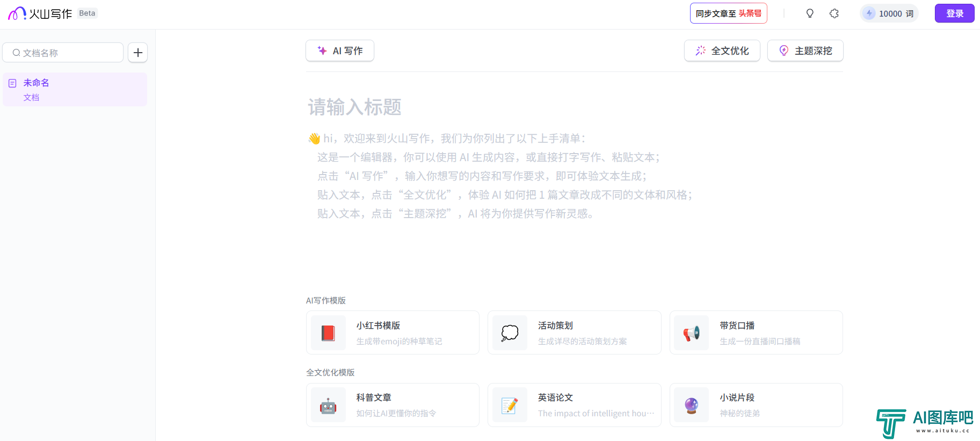Click the red book icon of 小红书模版
Image resolution: width=980 pixels, height=441 pixels.
328,333
